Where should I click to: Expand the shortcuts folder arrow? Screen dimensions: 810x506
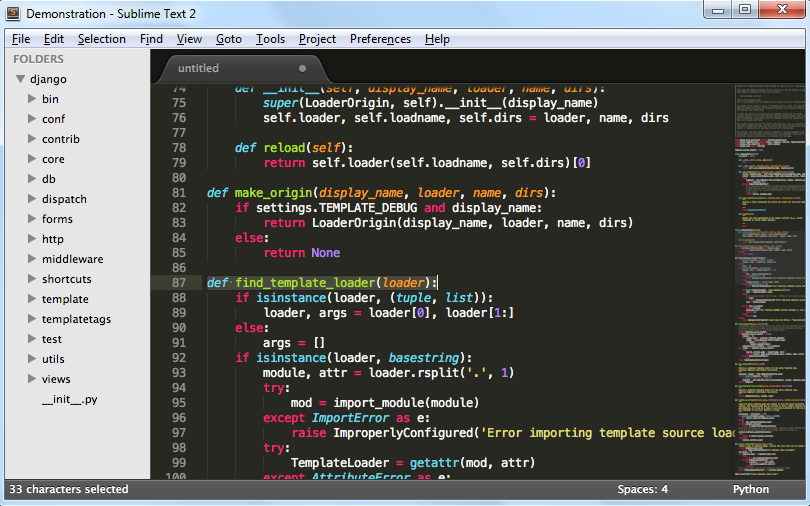pos(32,279)
